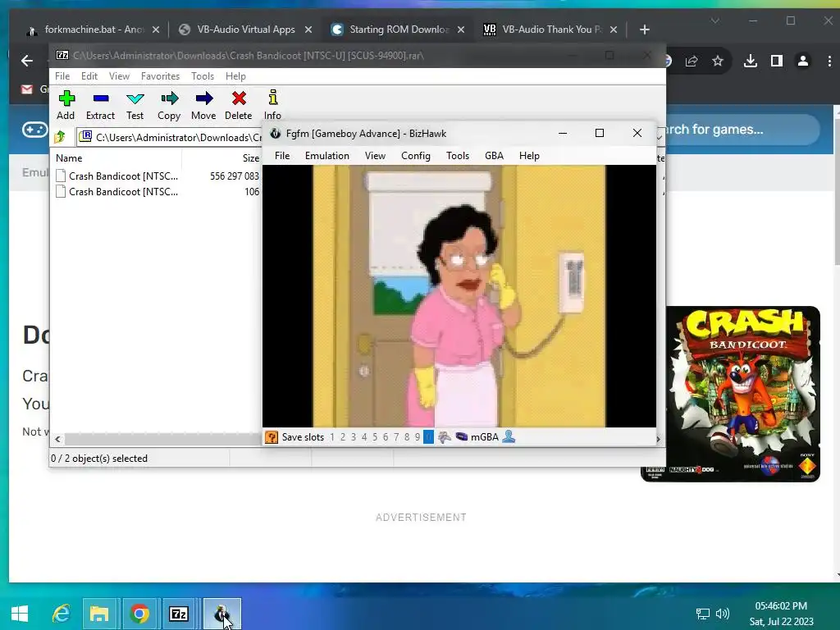Click the Move icon in 7-Zip toolbar
Image resolution: width=840 pixels, height=630 pixels.
[x=203, y=105]
